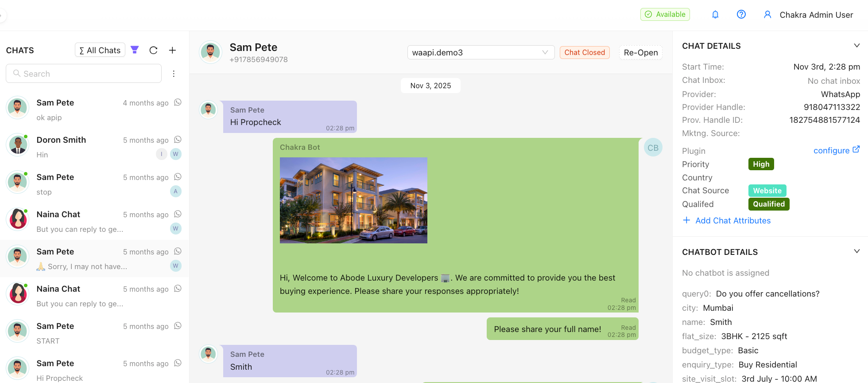The width and height of the screenshot is (868, 383).
Task: Click the 'I' agent badge on Doron Smith chat
Action: tap(162, 154)
